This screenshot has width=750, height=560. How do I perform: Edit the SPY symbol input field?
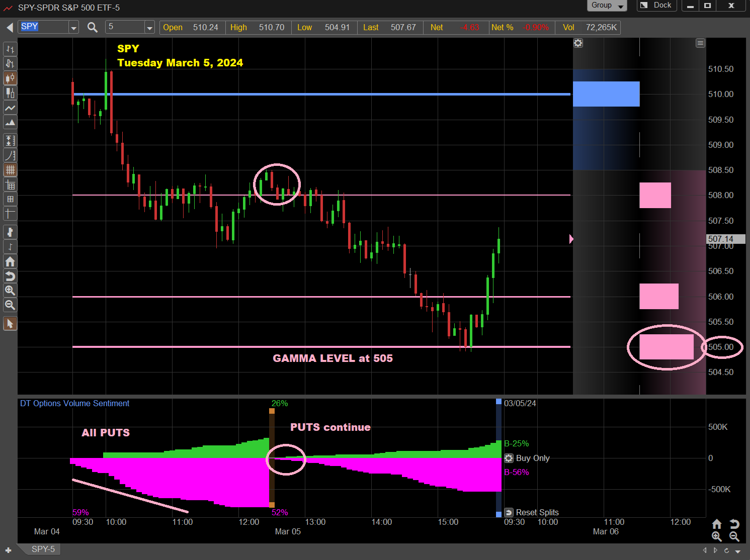click(44, 27)
